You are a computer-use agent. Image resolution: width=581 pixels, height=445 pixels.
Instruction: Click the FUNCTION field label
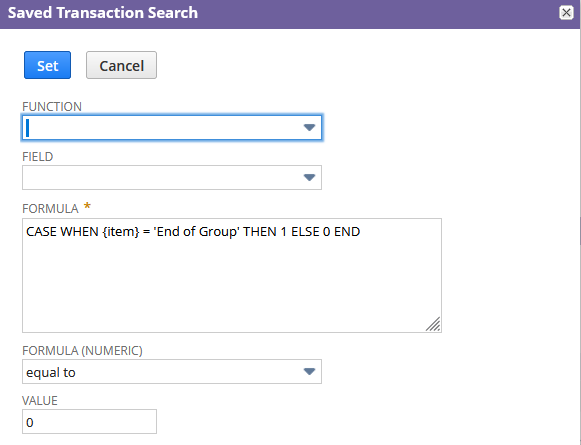(x=52, y=107)
